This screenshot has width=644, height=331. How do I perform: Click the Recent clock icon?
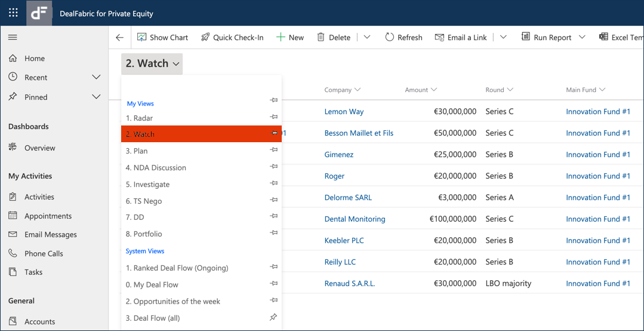(13, 77)
